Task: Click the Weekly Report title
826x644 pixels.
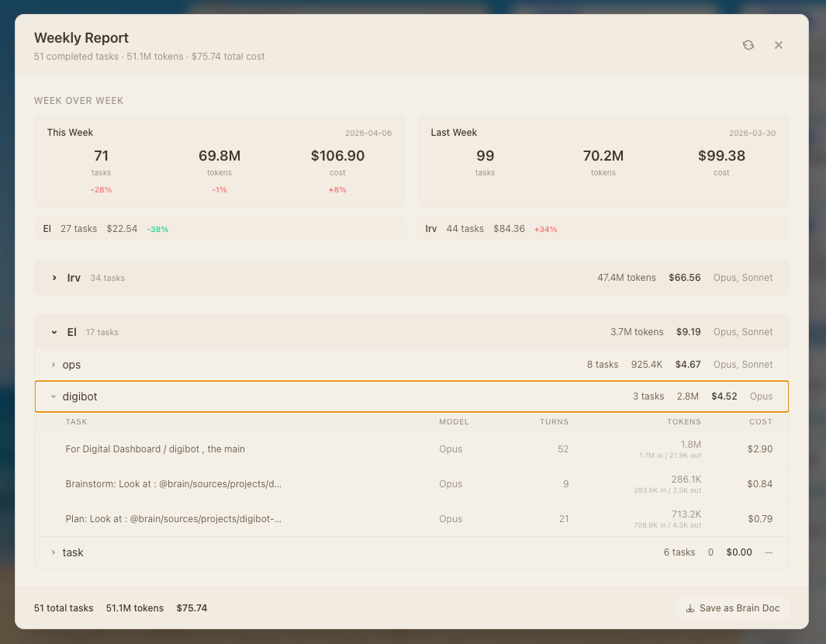Action: [81, 38]
